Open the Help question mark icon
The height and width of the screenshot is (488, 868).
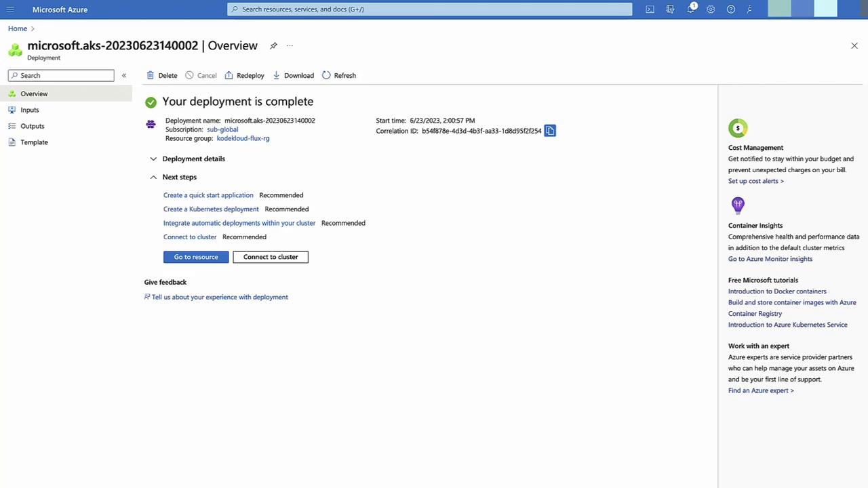coord(730,9)
